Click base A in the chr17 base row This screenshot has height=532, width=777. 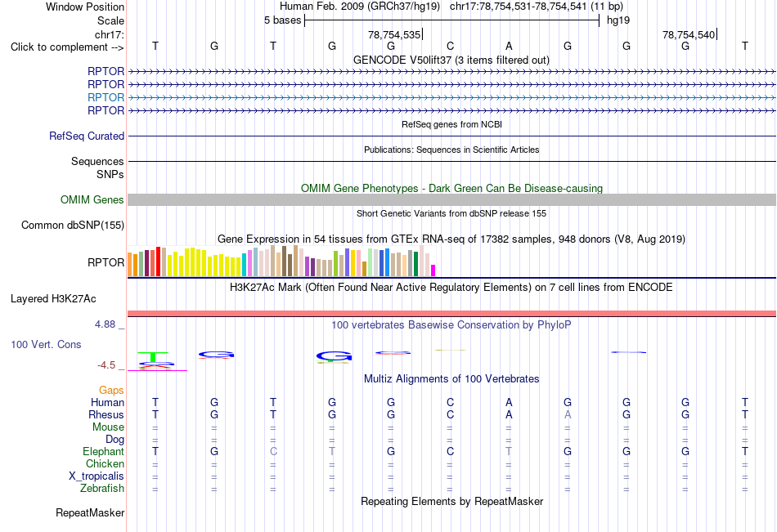coord(509,46)
